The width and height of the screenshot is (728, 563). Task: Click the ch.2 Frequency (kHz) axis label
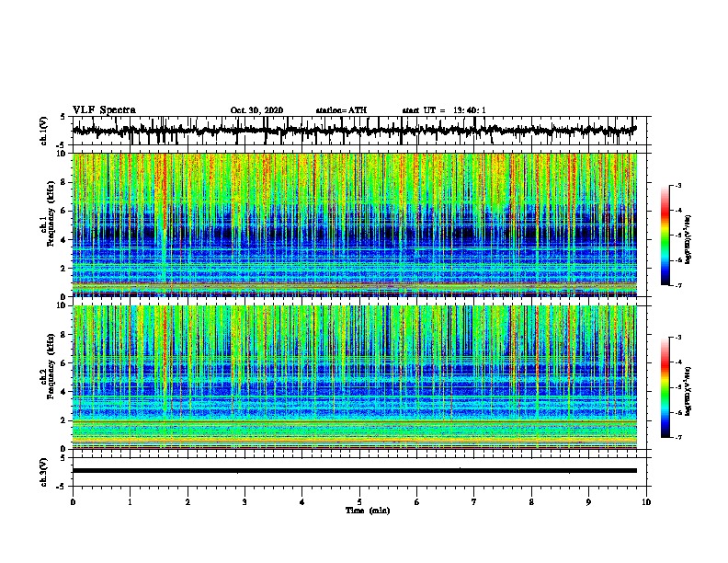(47, 366)
